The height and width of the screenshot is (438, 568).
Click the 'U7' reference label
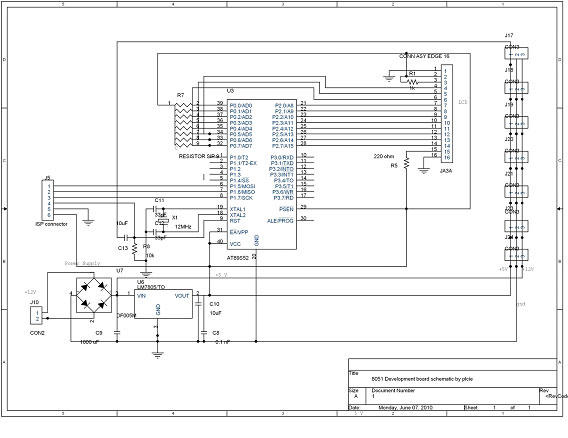[120, 271]
